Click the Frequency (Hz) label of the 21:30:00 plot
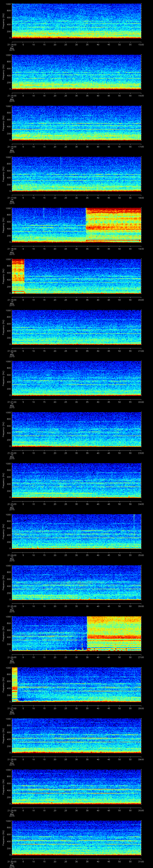Viewport: 153px width, 868px height. 3,837
